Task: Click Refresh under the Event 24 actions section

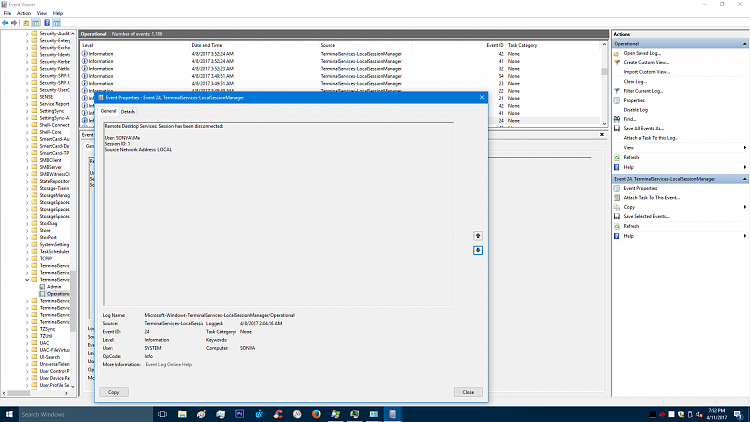Action: pyautogui.click(x=631, y=226)
